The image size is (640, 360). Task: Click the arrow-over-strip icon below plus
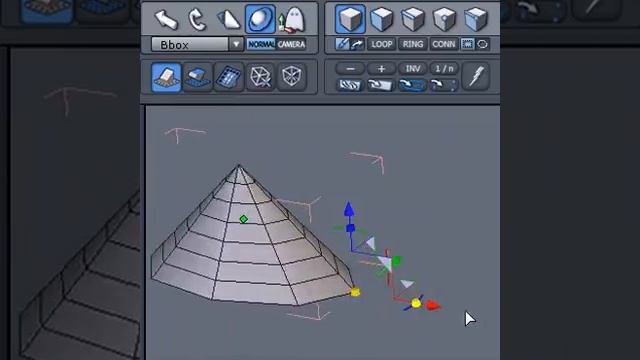[x=381, y=85]
